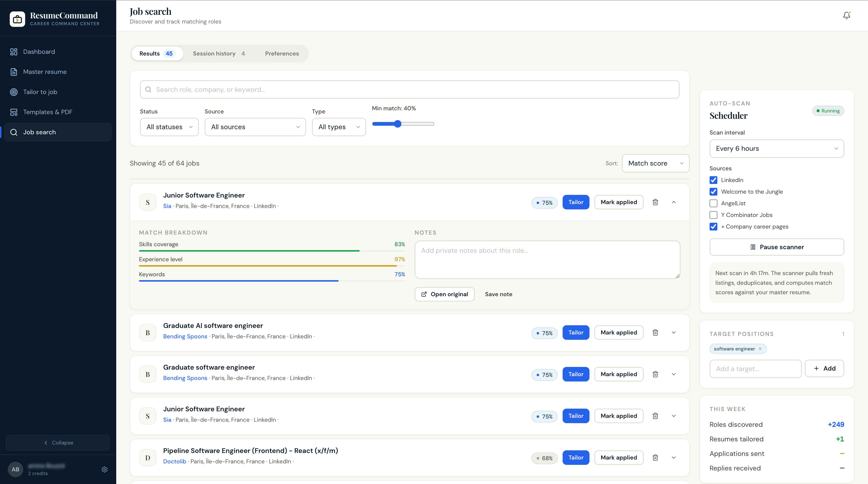The width and height of the screenshot is (868, 484).
Task: Click the 'Showing 45 of 64 jobs' text
Action: pyautogui.click(x=164, y=163)
